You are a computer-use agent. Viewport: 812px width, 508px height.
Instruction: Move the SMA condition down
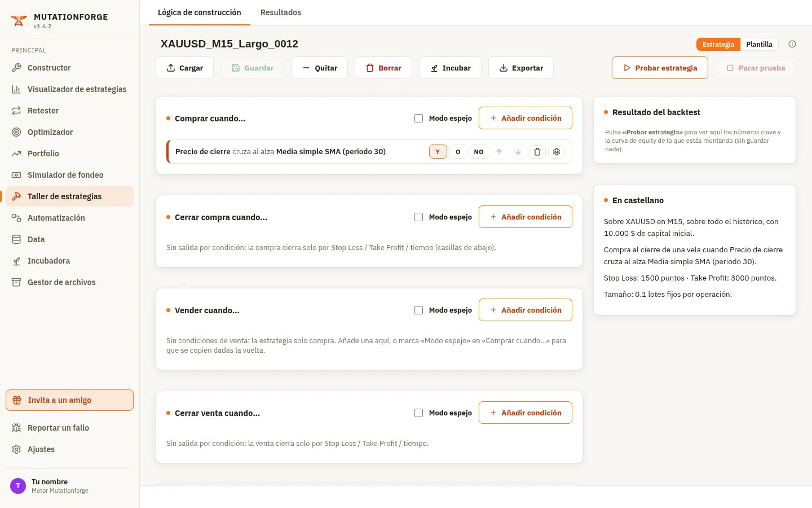(518, 152)
